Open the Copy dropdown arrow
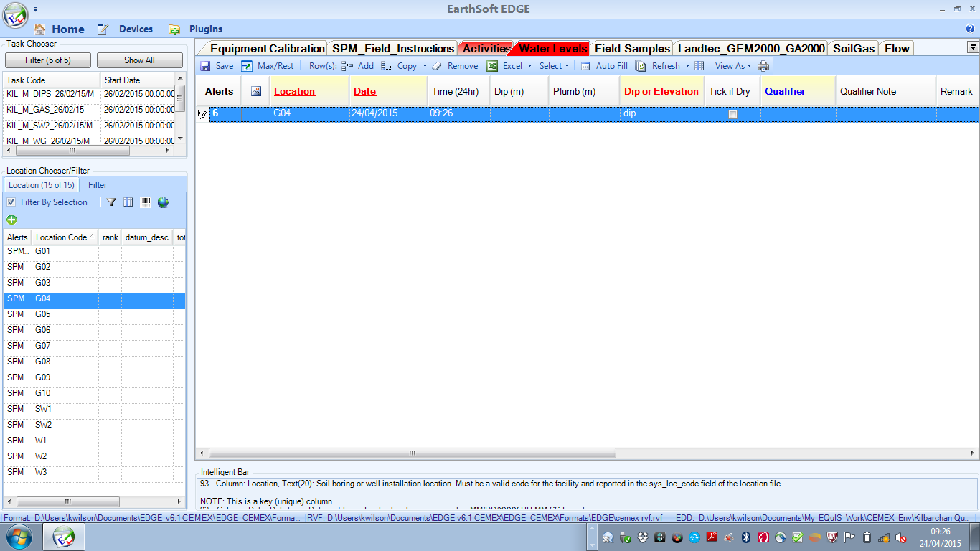Image resolution: width=980 pixels, height=551 pixels. click(425, 66)
